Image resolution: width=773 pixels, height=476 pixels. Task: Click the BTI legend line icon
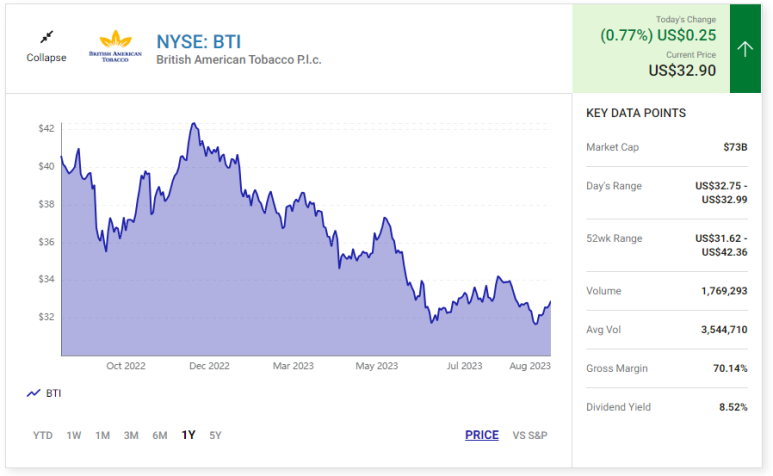tap(34, 393)
